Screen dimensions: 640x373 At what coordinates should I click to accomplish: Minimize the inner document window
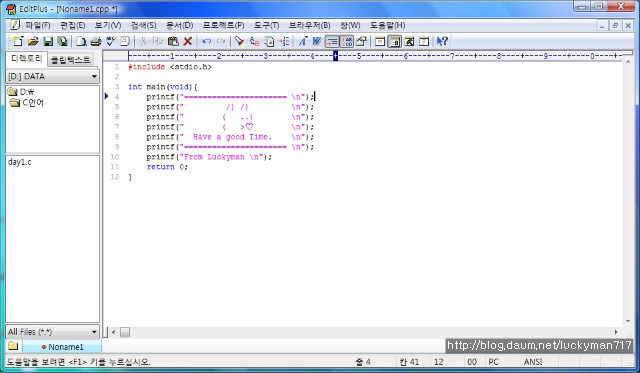pyautogui.click(x=602, y=25)
